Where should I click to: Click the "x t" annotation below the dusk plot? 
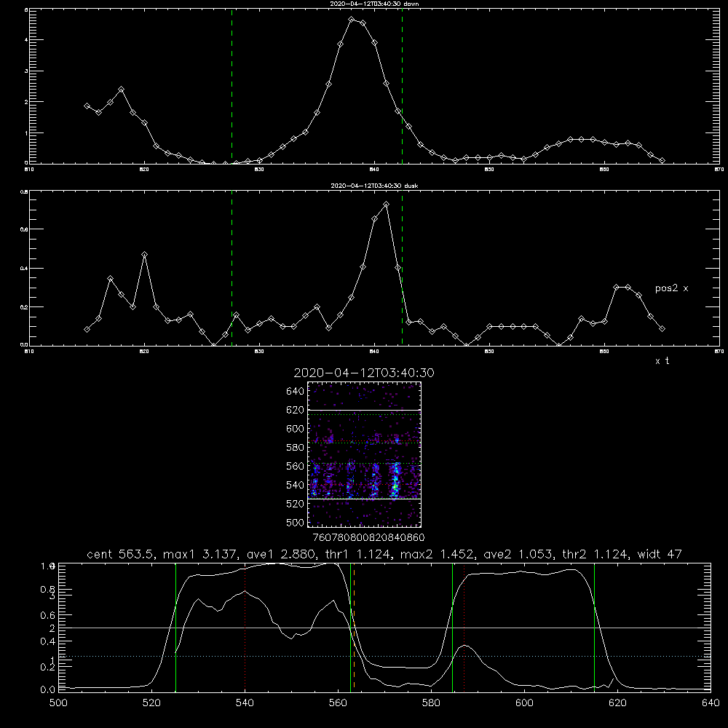[x=662, y=361]
